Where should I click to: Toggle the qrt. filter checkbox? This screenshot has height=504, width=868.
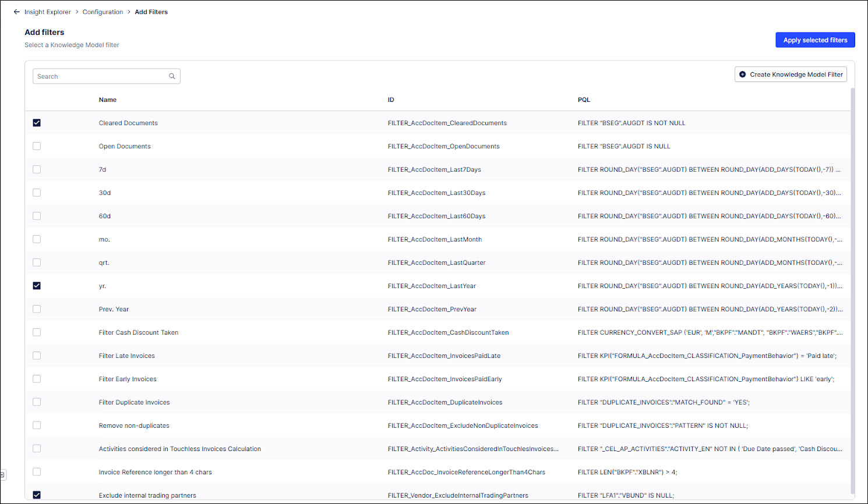[x=37, y=262]
